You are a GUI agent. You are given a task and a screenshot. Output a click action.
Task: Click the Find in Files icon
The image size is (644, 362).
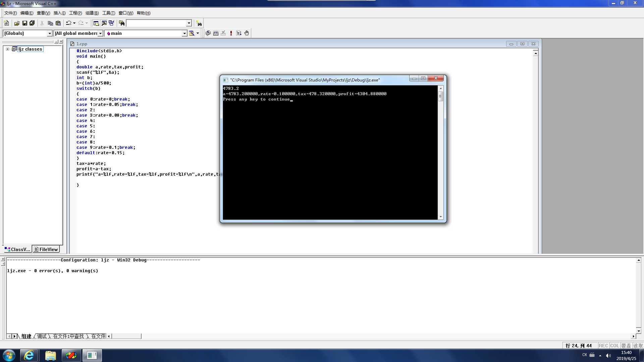point(122,23)
